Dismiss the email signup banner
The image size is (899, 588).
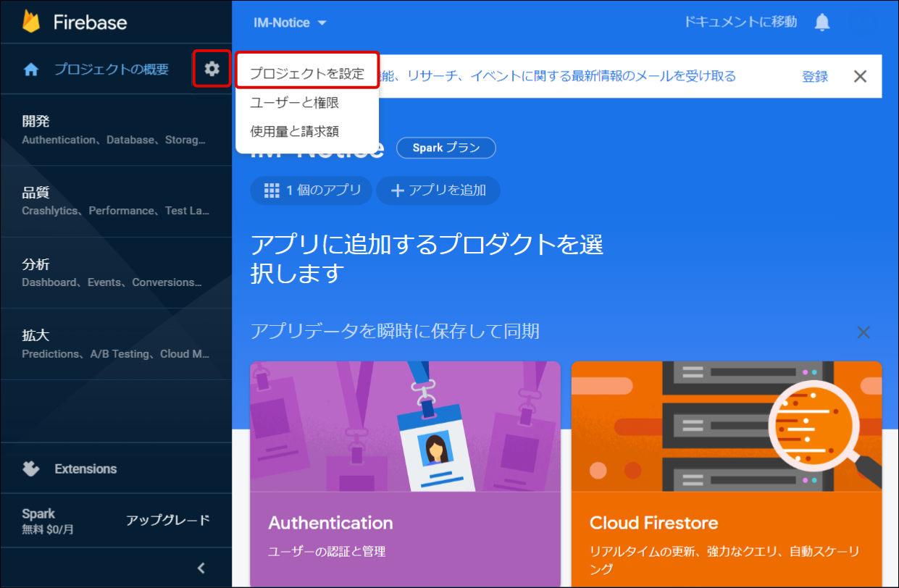860,76
